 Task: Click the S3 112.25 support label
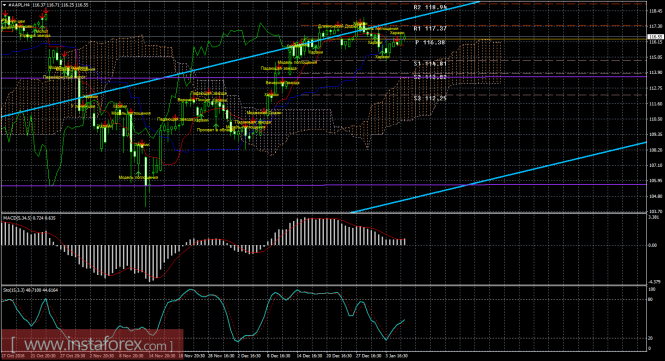click(430, 98)
